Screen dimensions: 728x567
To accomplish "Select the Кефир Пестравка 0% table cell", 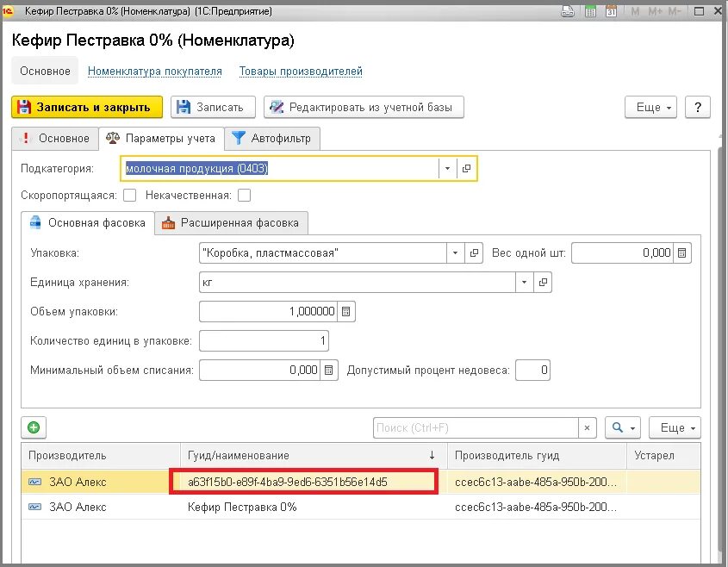I will (x=314, y=507).
